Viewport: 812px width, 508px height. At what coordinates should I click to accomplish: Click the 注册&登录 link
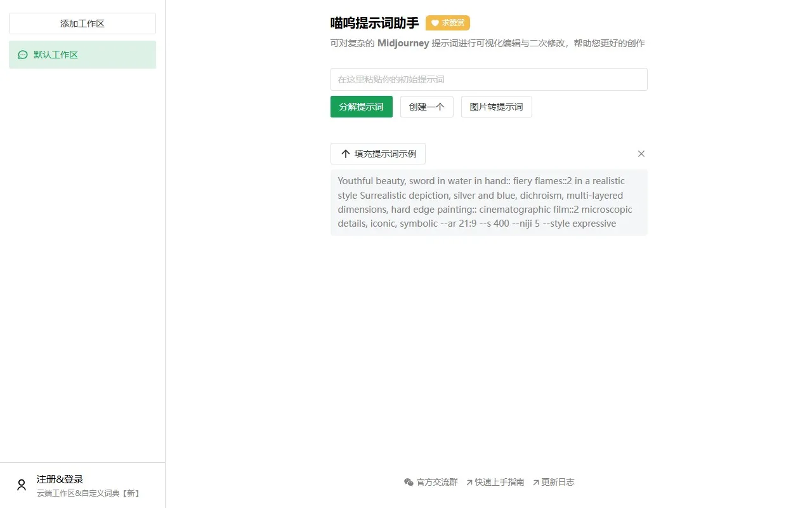(x=58, y=478)
